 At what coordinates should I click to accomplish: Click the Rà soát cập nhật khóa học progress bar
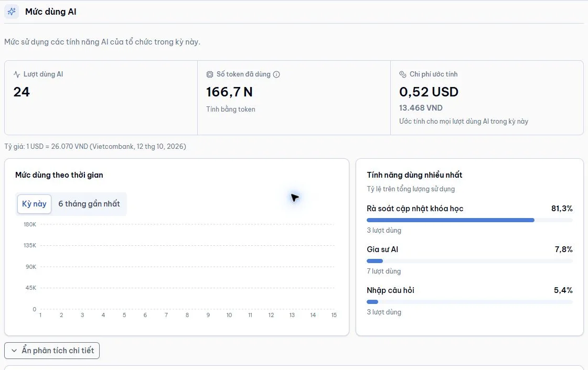[x=469, y=220]
